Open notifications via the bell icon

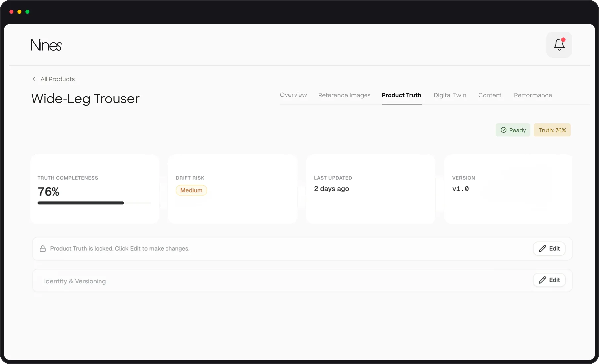click(559, 45)
